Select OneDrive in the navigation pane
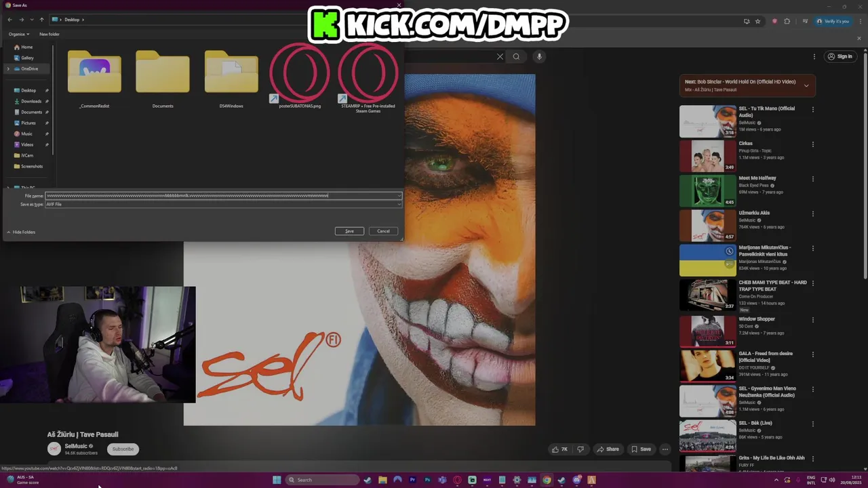Image resolution: width=868 pixels, height=488 pixels. tap(26, 68)
